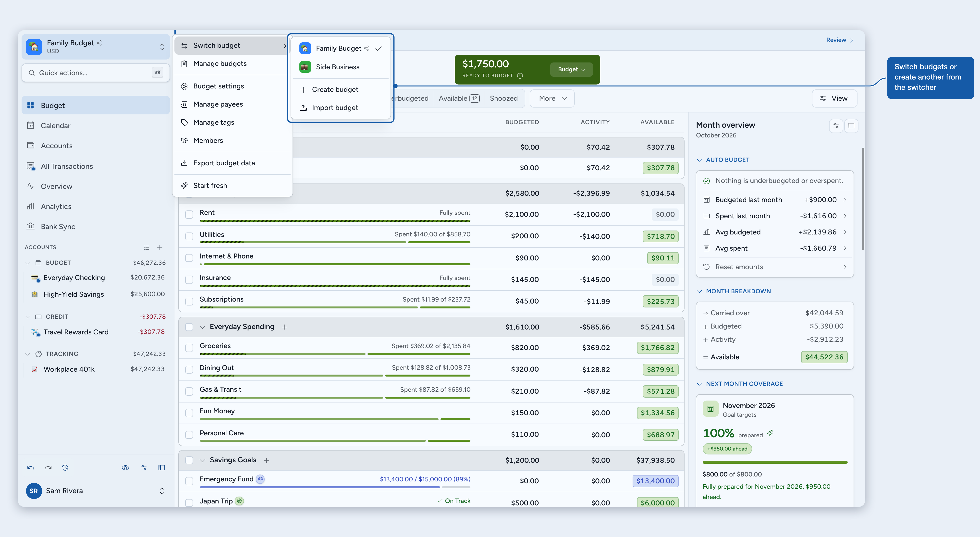Choose Create budget menu item
This screenshot has height=537, width=980.
pyautogui.click(x=341, y=89)
